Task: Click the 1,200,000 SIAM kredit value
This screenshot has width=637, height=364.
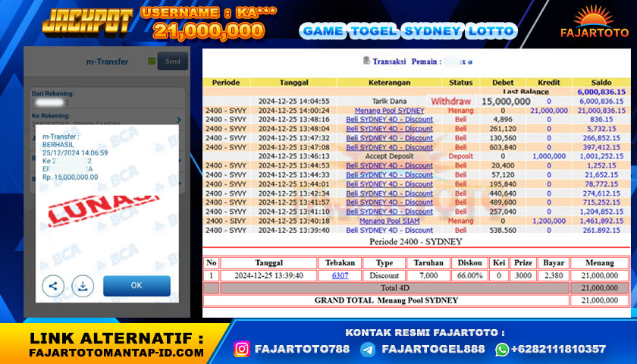Action: [x=549, y=221]
